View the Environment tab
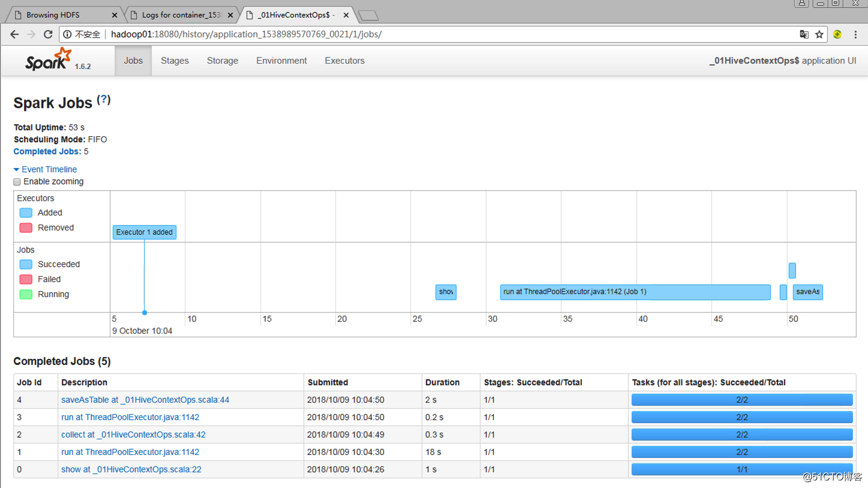The width and height of the screenshot is (868, 488). coord(281,61)
